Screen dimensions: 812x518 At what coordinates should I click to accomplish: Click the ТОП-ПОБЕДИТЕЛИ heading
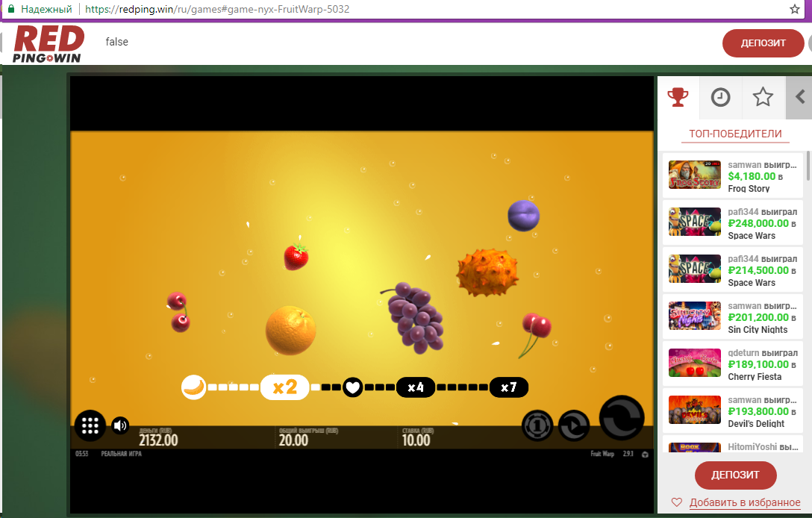(x=735, y=134)
